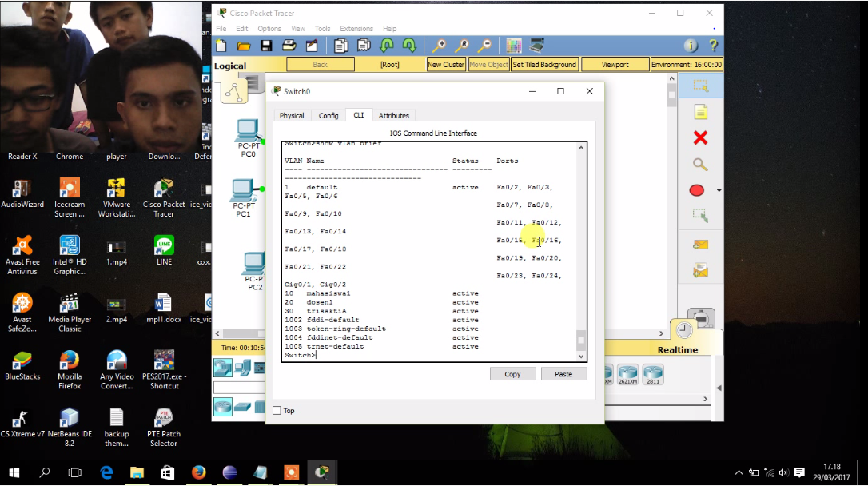The image size is (868, 486).
Task: Click Set Tiled Background button
Action: 544,65
